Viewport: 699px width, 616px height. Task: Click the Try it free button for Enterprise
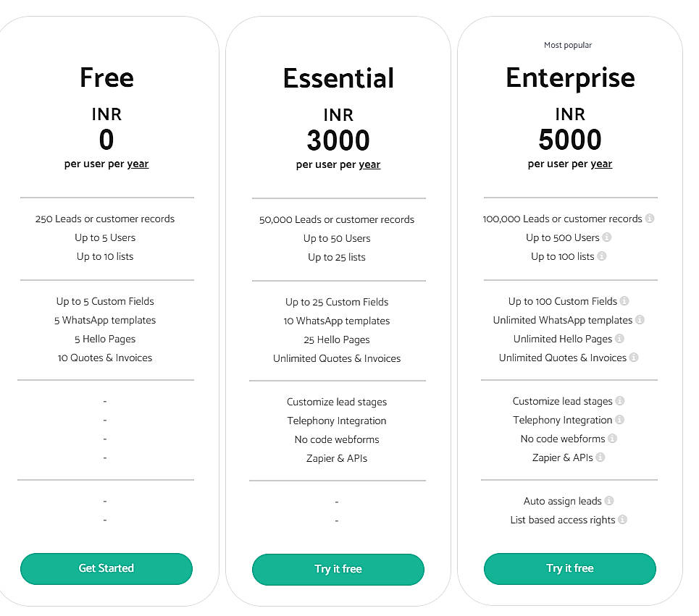[569, 569]
